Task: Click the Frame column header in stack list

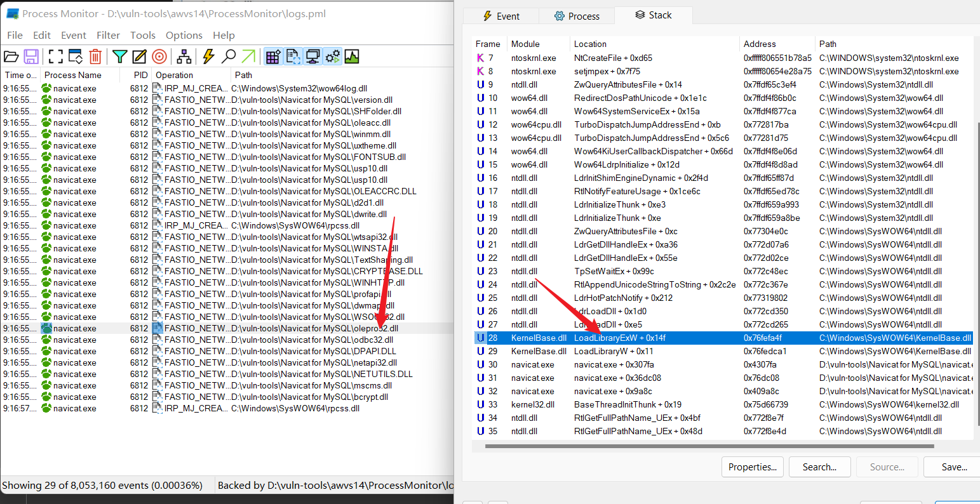Action: tap(488, 44)
